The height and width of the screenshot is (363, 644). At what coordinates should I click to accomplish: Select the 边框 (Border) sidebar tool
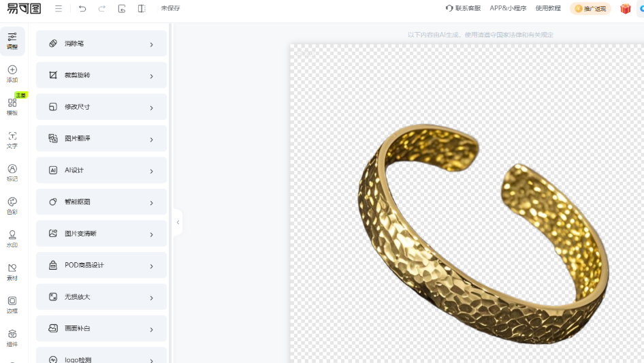(12, 304)
